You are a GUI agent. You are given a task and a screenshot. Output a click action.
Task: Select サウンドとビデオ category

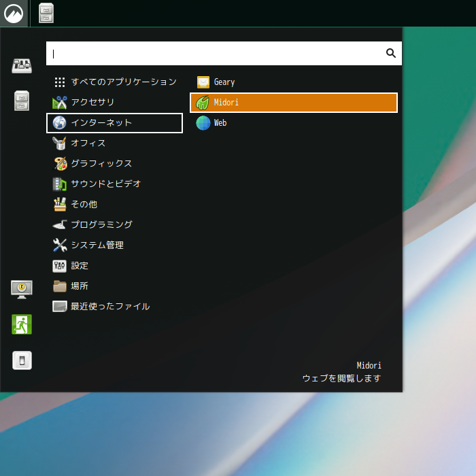(114, 184)
